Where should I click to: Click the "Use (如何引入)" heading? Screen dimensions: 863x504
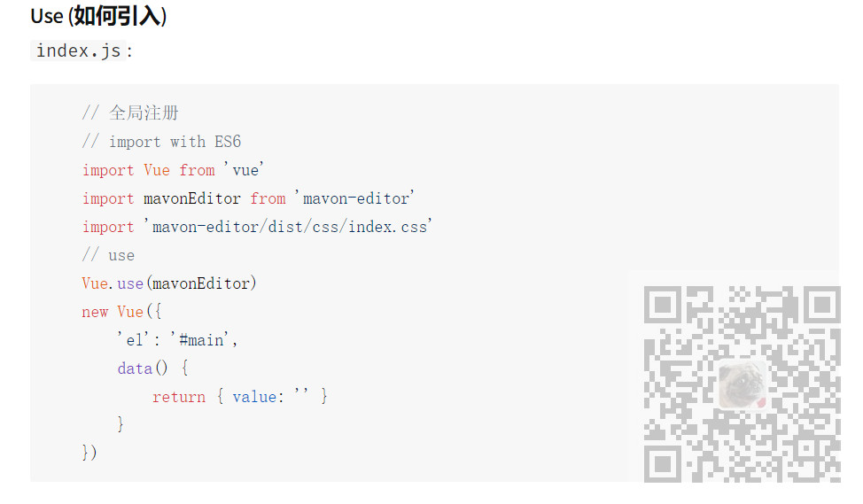[x=98, y=16]
